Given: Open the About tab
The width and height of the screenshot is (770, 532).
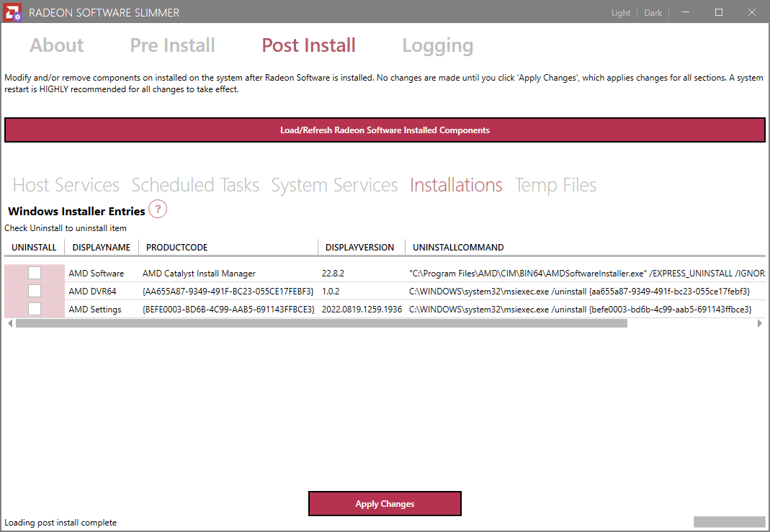Looking at the screenshot, I should pyautogui.click(x=57, y=45).
